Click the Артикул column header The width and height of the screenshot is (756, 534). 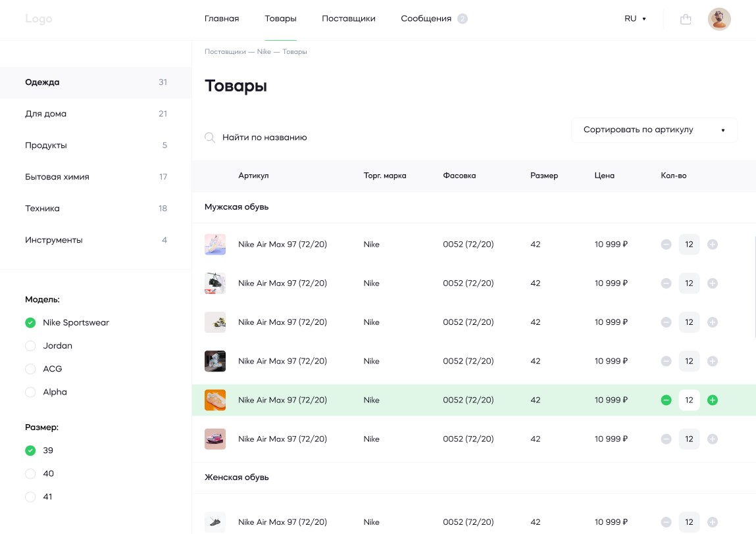(253, 176)
